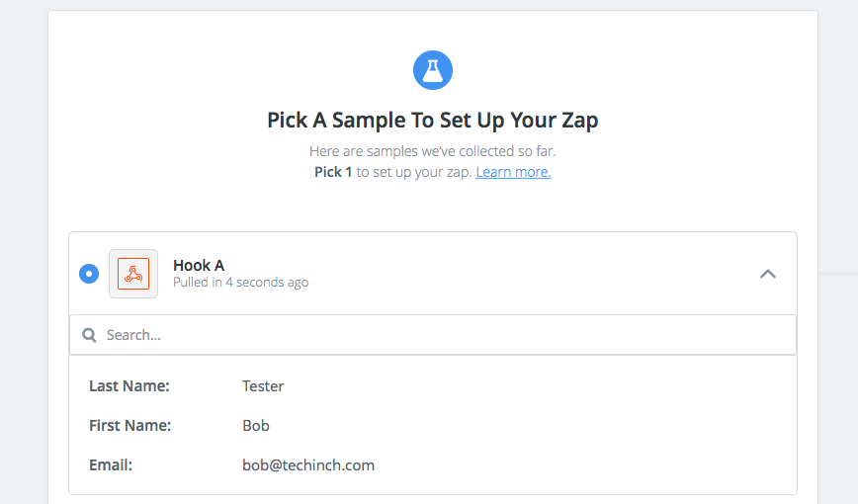Click the bold 'Pick 1' text

(333, 172)
